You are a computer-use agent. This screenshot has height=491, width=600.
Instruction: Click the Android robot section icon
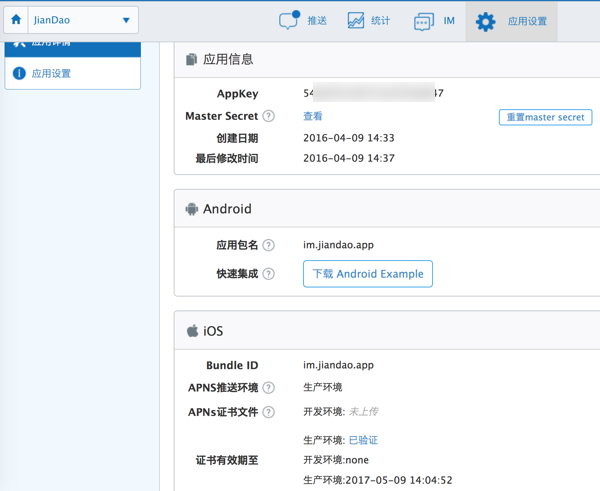click(x=192, y=209)
